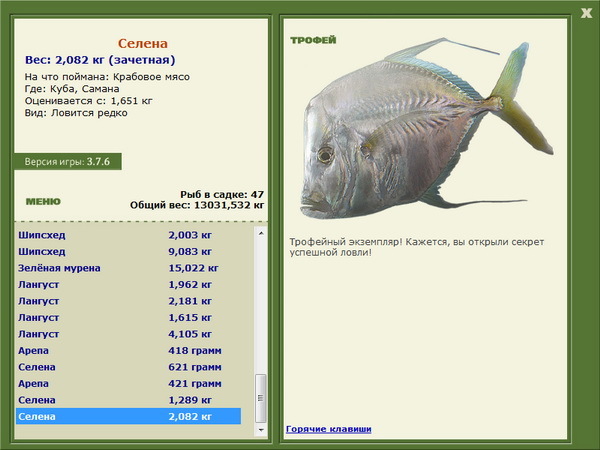Click the Оценивается с: 1,651 кг line
Image resolution: width=600 pixels, height=450 pixels.
88,101
